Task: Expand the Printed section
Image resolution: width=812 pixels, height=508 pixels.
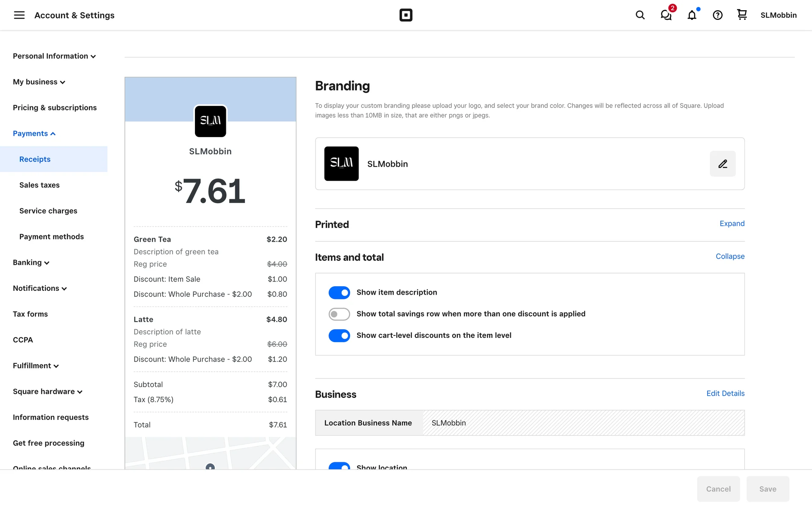Action: click(732, 224)
